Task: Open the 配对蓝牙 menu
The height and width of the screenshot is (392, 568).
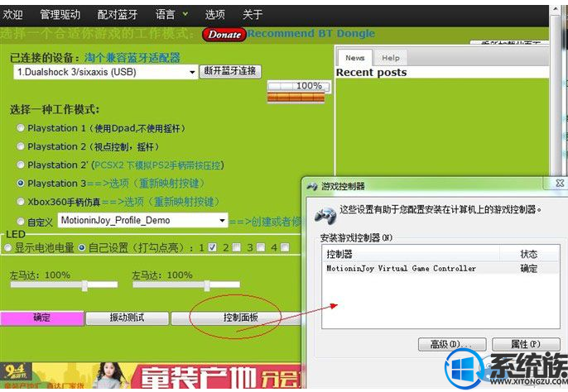Action: pyautogui.click(x=118, y=15)
